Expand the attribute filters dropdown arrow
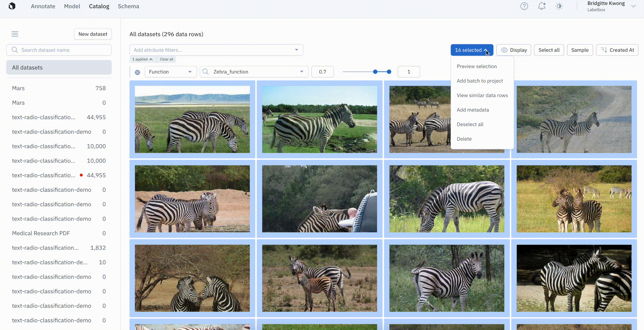This screenshot has width=644, height=330. [x=297, y=50]
